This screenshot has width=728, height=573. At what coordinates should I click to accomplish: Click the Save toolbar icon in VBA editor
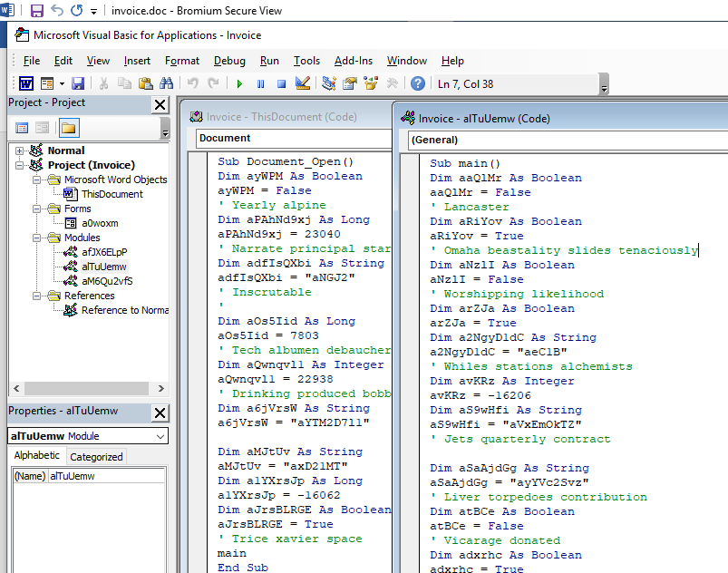[x=78, y=84]
